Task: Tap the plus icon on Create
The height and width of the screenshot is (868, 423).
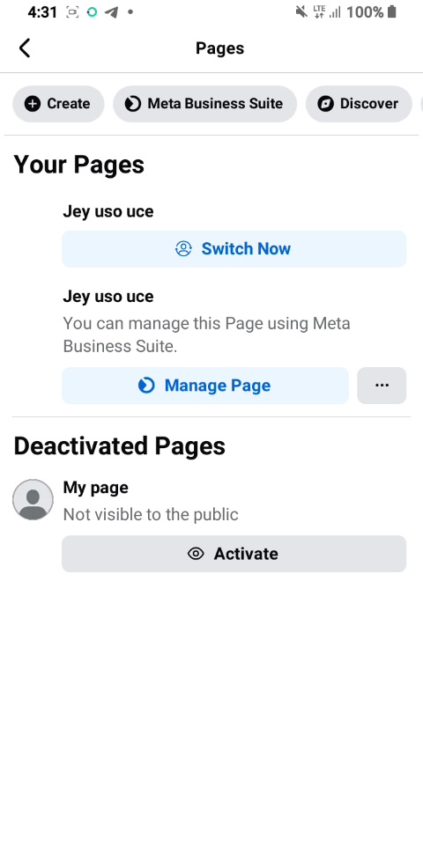Action: tap(33, 104)
